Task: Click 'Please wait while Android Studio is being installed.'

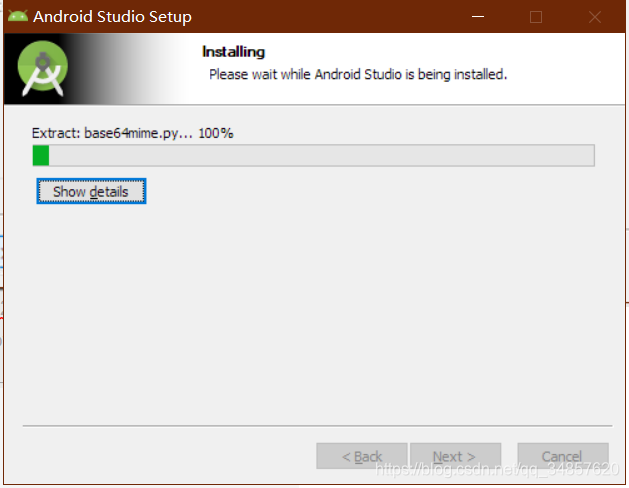Action: [358, 75]
